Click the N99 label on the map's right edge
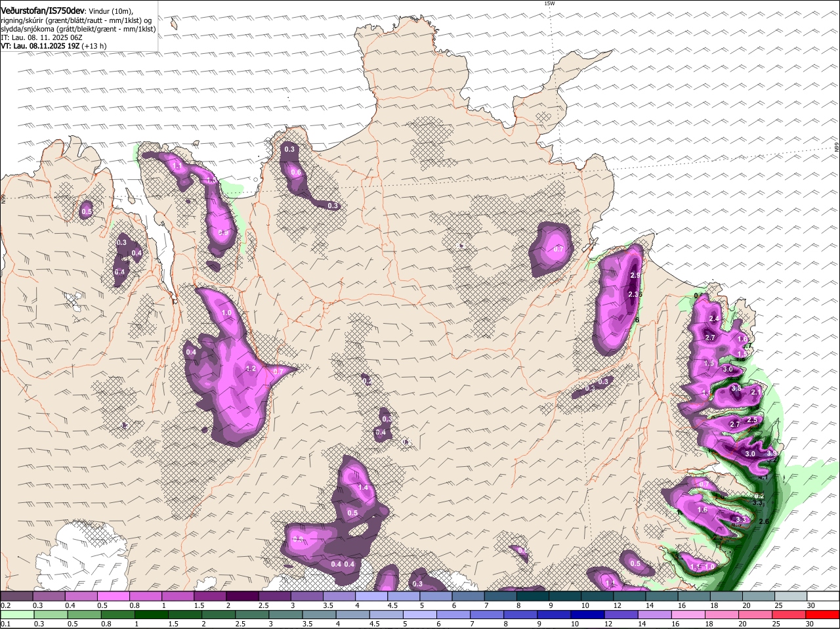 click(837, 148)
